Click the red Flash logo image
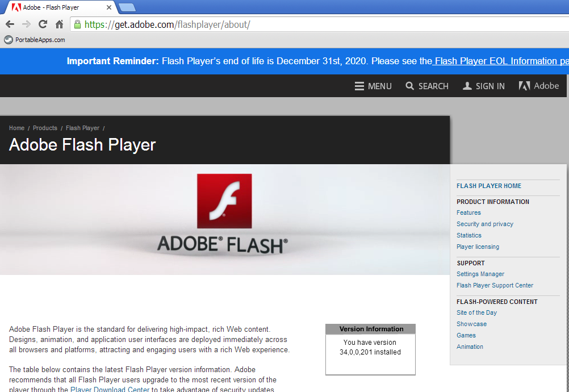 (224, 201)
